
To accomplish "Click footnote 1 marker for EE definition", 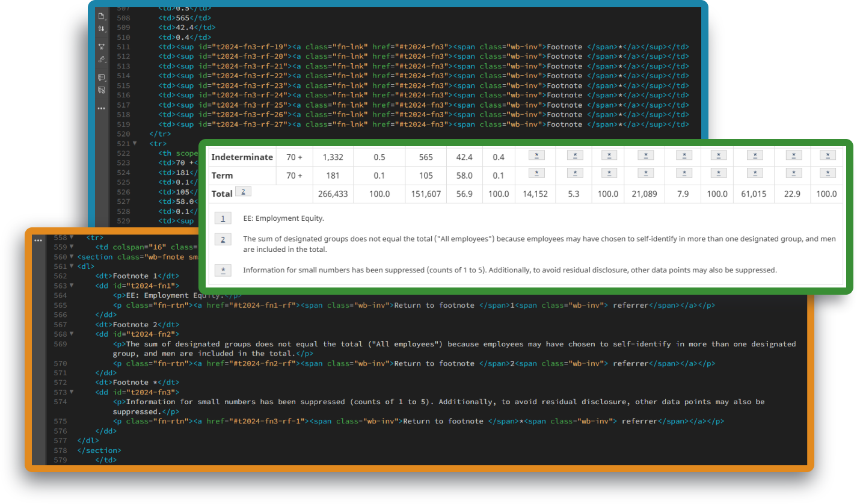I will tap(223, 219).
